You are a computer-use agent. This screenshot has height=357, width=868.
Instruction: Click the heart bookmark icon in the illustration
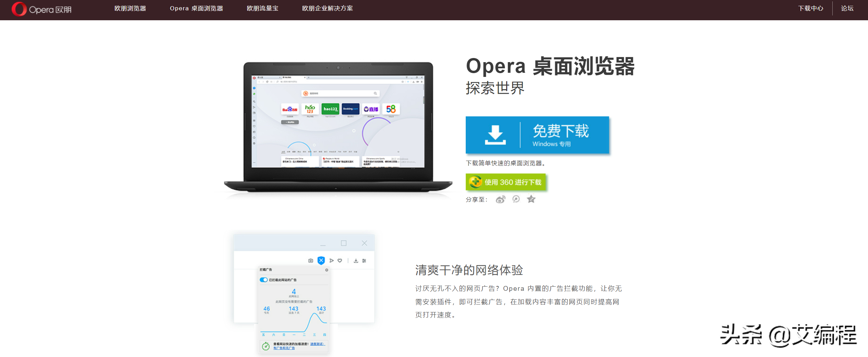click(x=340, y=261)
